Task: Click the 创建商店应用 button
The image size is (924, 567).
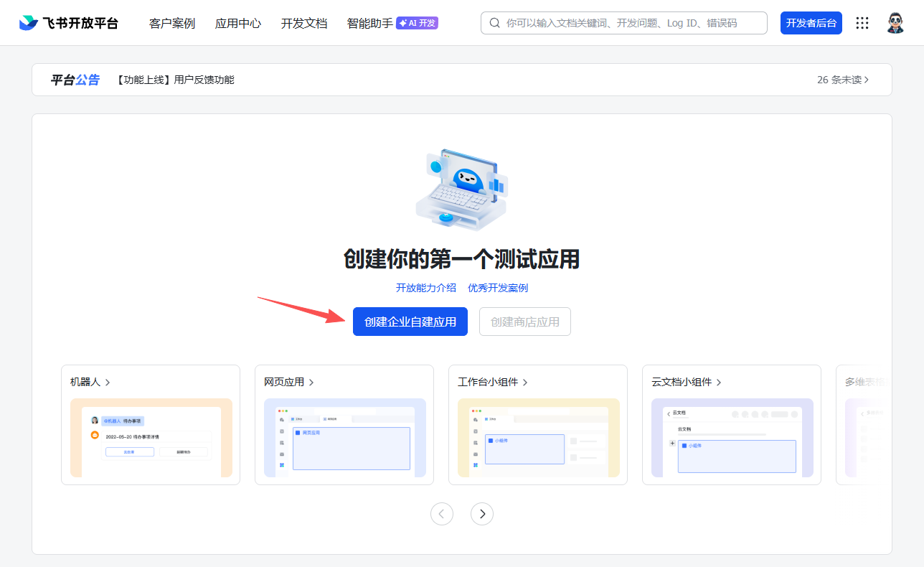Action: 525,322
